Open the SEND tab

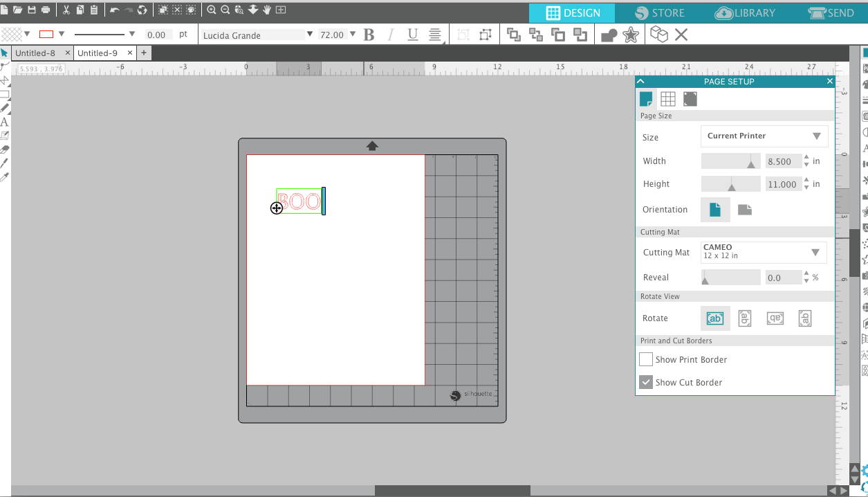point(830,13)
